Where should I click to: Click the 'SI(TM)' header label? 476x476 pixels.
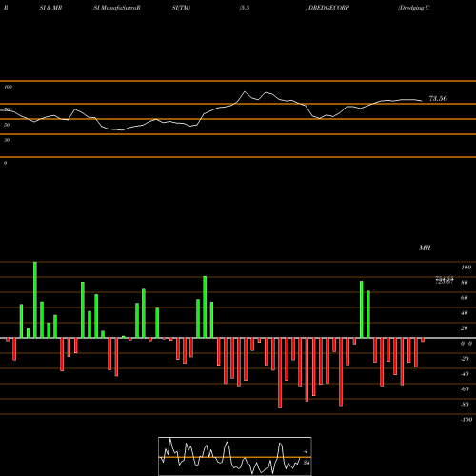point(181,8)
